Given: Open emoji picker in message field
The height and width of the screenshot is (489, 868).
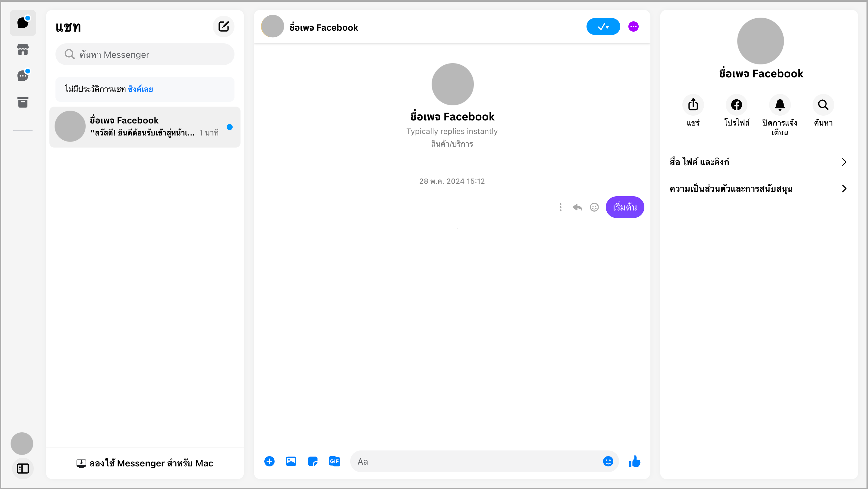Looking at the screenshot, I should tap(608, 461).
